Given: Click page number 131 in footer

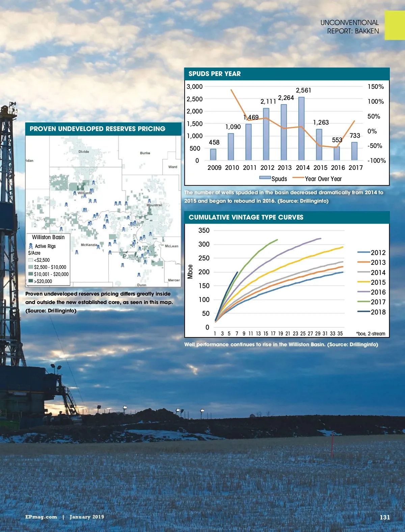Looking at the screenshot, I should pos(385,517).
